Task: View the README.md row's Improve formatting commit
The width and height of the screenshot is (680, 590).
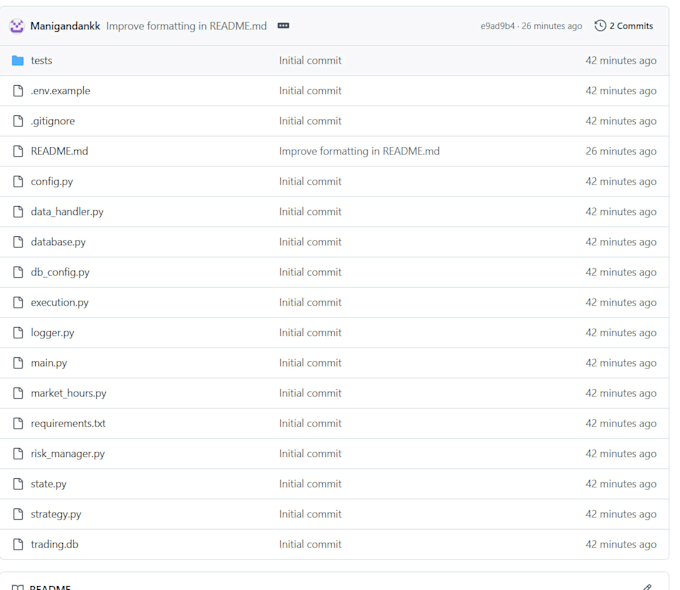Action: (359, 151)
